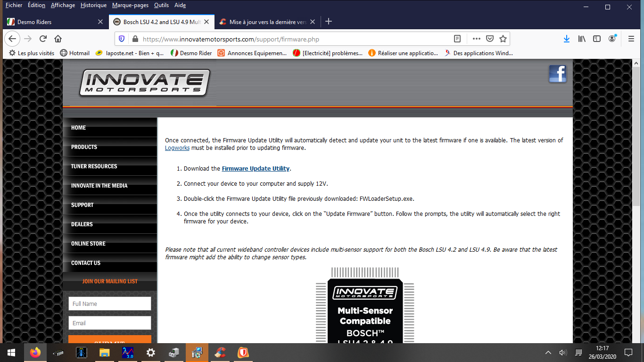The height and width of the screenshot is (362, 644).
Task: Open the Outils menu
Action: 161,5
